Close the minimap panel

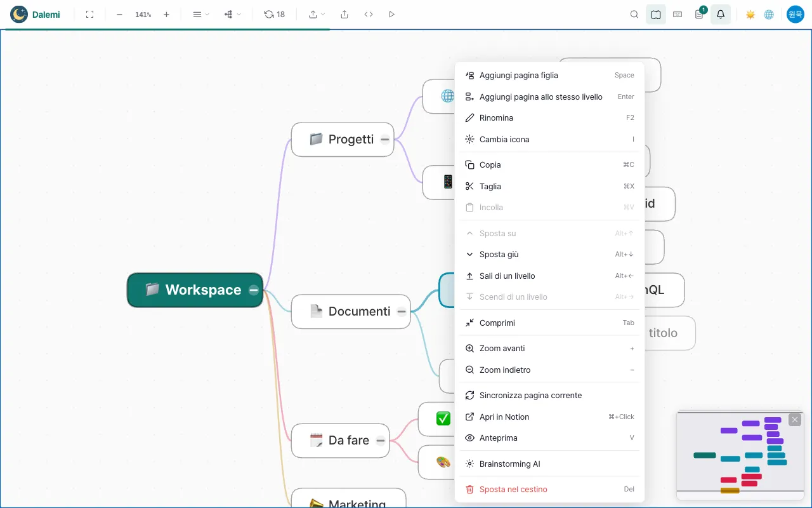[795, 420]
